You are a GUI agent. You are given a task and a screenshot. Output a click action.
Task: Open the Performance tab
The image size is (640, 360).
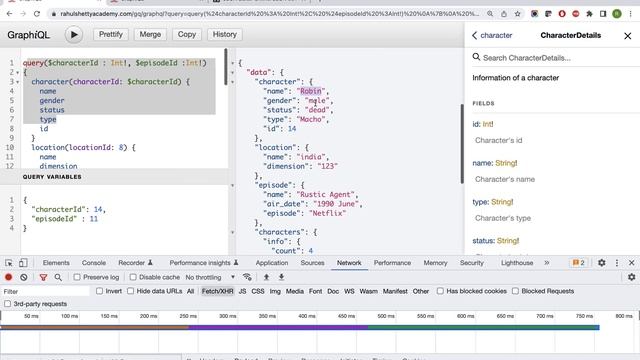click(x=392, y=263)
